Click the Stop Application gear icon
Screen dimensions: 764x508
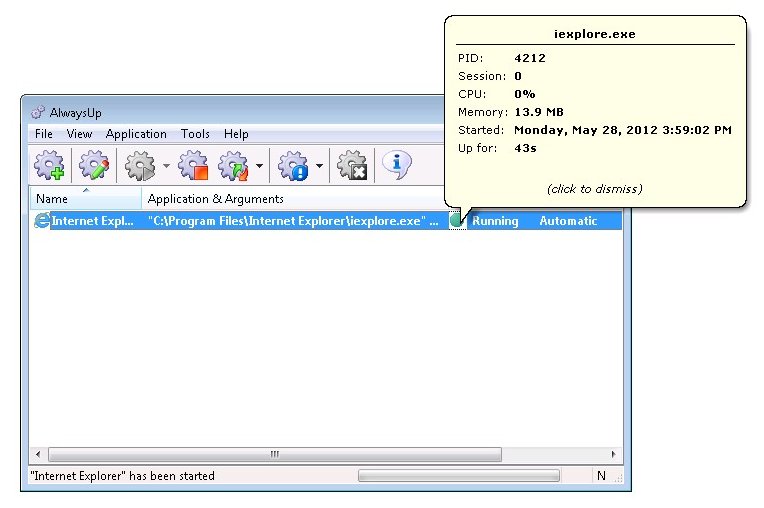click(193, 166)
